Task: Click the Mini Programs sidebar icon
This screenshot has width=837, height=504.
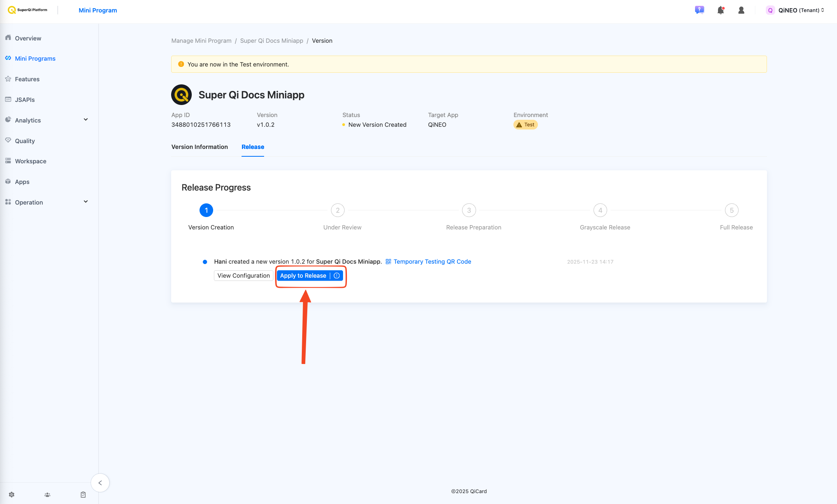Action: click(8, 58)
